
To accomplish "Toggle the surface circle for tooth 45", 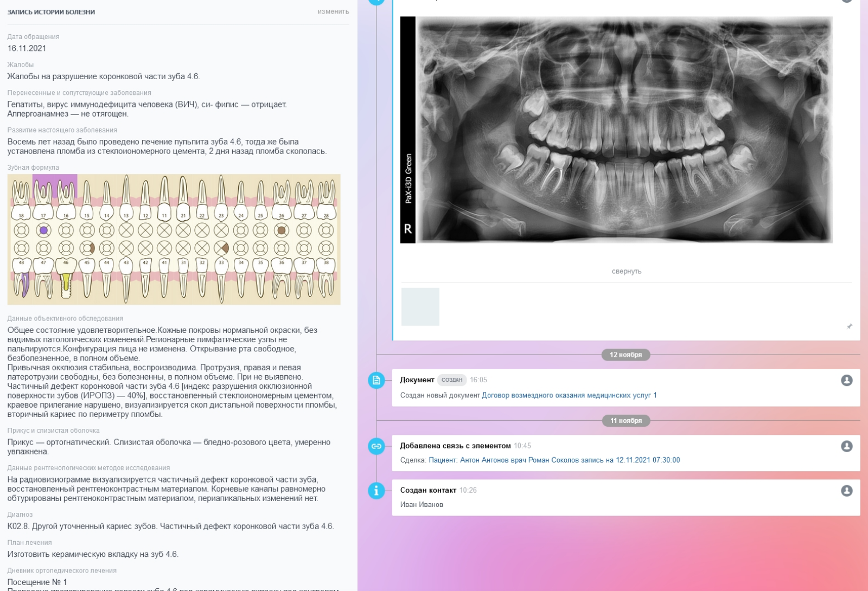I will tap(87, 248).
